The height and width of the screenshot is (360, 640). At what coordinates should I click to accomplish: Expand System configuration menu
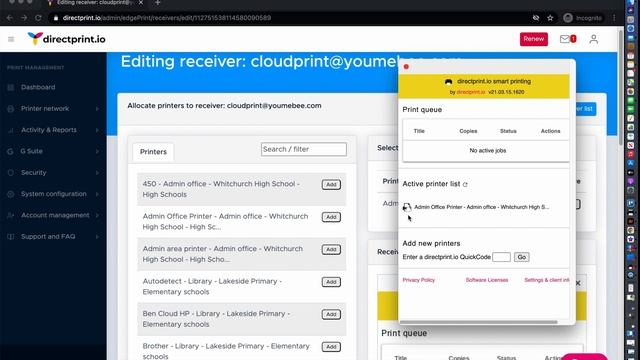[x=53, y=194]
